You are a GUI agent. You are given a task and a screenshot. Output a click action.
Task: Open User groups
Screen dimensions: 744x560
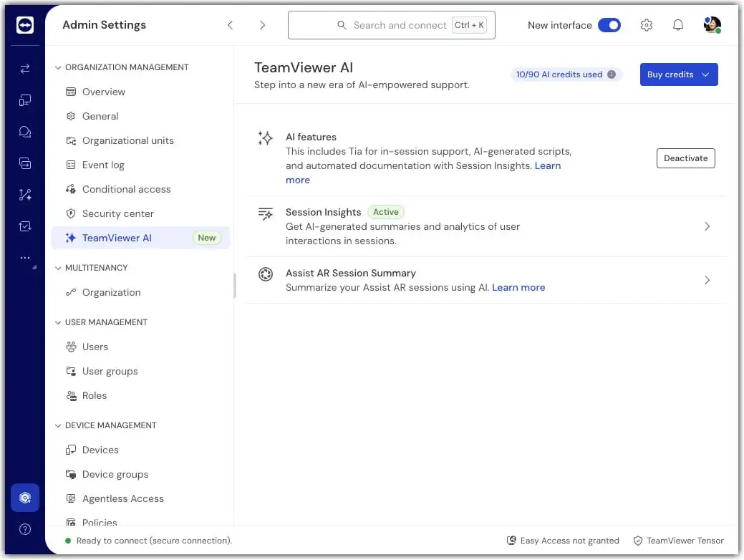pos(140,372)
